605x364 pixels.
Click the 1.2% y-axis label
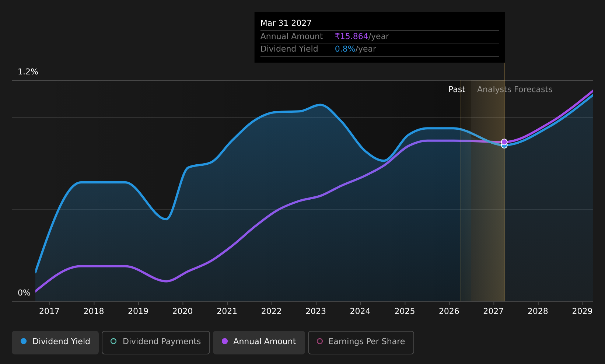click(28, 72)
